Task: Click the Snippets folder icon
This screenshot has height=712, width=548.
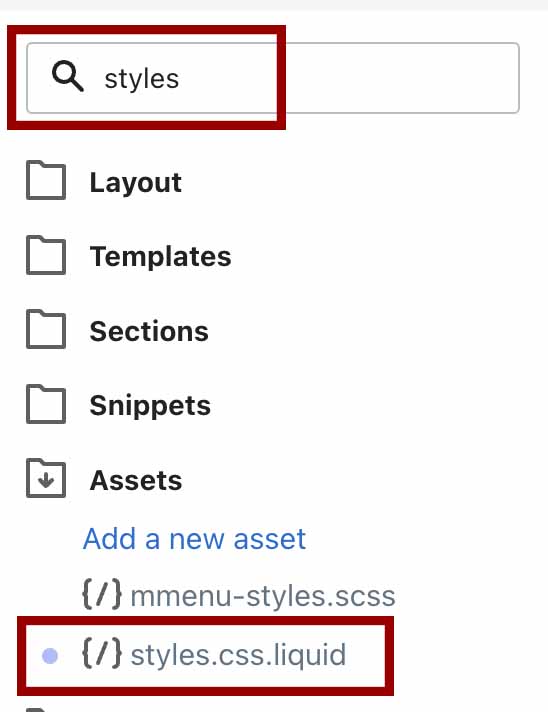Action: click(46, 404)
